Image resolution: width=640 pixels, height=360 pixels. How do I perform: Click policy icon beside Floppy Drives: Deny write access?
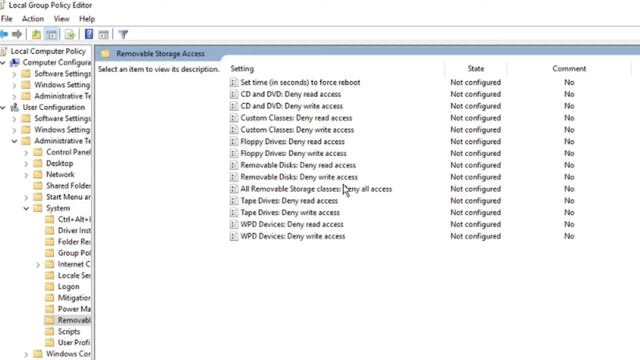pyautogui.click(x=234, y=153)
